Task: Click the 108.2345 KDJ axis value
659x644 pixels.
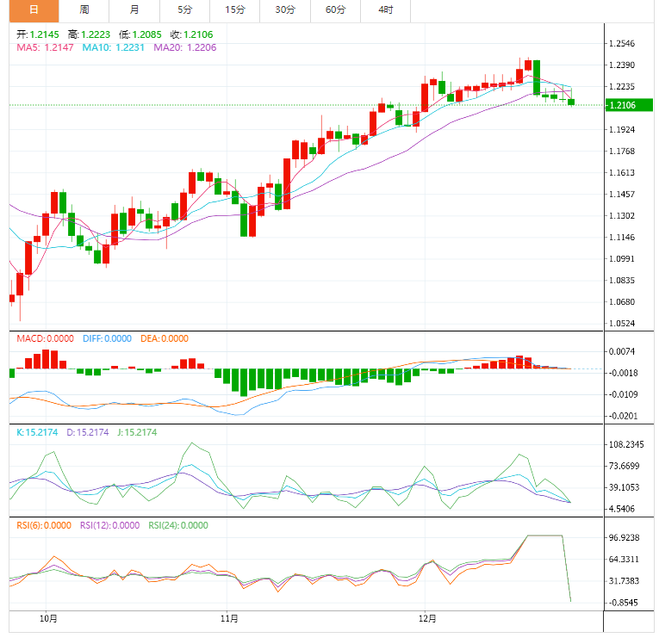Action: tap(626, 444)
